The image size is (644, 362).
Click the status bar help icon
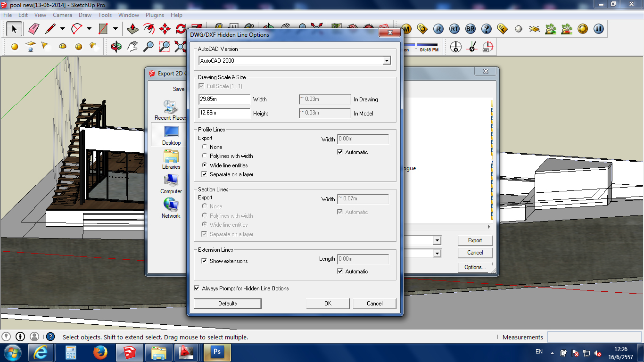coord(50,337)
